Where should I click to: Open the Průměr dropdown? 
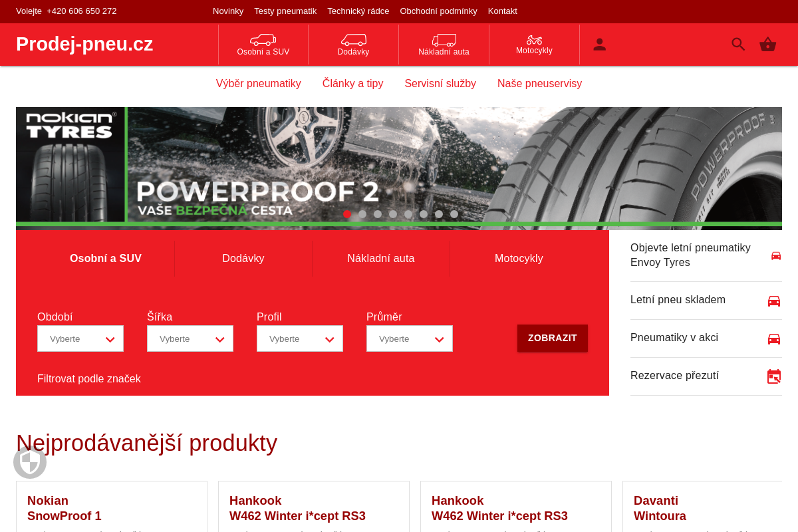410,338
